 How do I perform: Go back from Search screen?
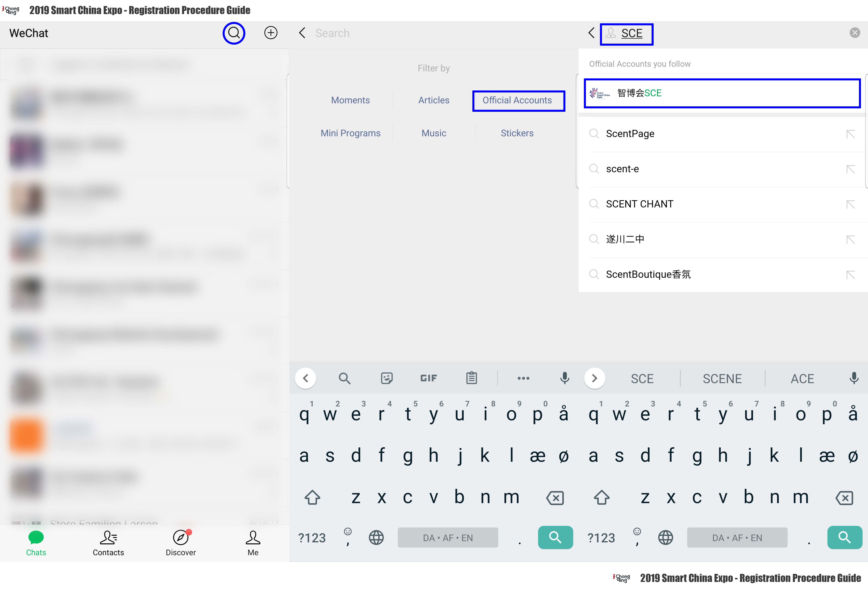pos(302,33)
